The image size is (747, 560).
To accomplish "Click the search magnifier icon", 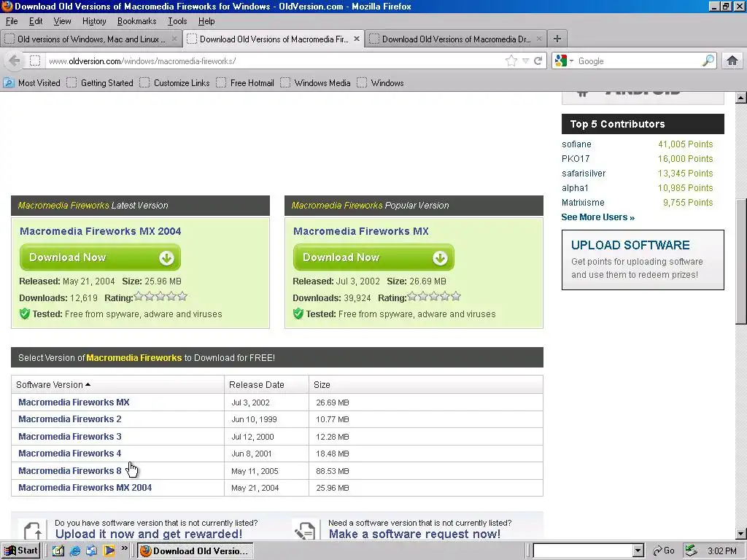I will click(x=708, y=61).
